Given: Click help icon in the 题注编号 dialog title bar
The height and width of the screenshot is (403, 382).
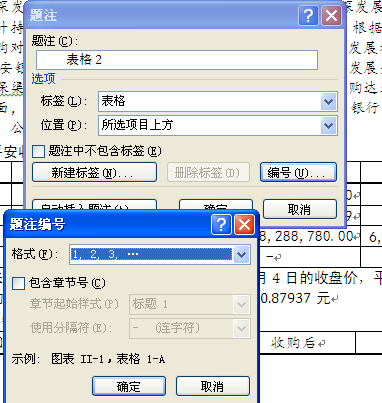Looking at the screenshot, I should point(221,225).
